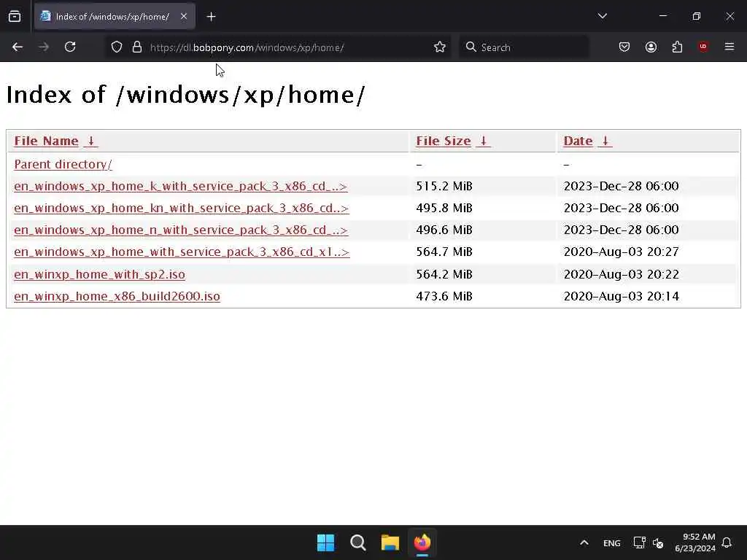Open the extensions puzzle icon
The height and width of the screenshot is (560, 747).
coord(677,47)
